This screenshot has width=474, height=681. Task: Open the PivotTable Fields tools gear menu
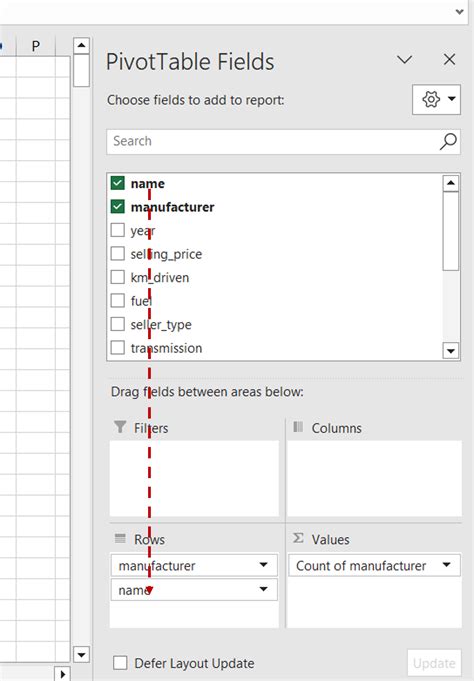[x=436, y=99]
